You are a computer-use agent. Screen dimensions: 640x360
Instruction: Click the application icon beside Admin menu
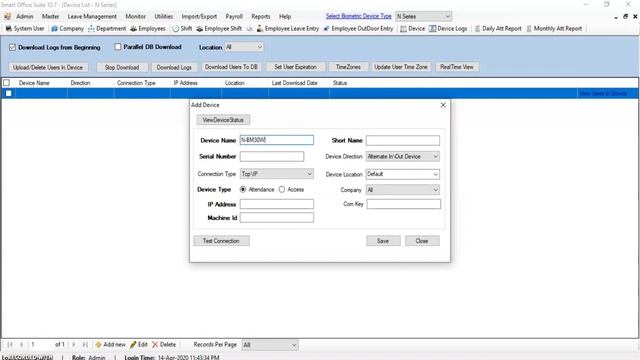[x=7, y=17]
